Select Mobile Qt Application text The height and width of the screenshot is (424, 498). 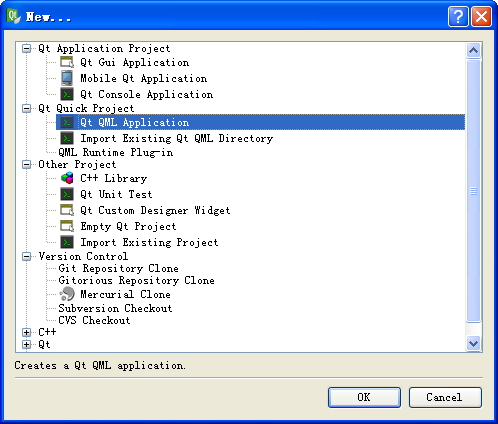144,78
